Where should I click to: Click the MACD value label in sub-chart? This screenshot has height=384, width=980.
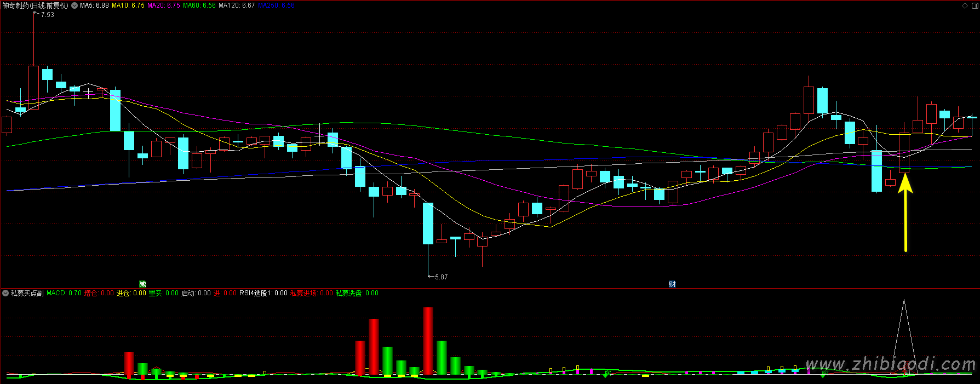click(64, 293)
